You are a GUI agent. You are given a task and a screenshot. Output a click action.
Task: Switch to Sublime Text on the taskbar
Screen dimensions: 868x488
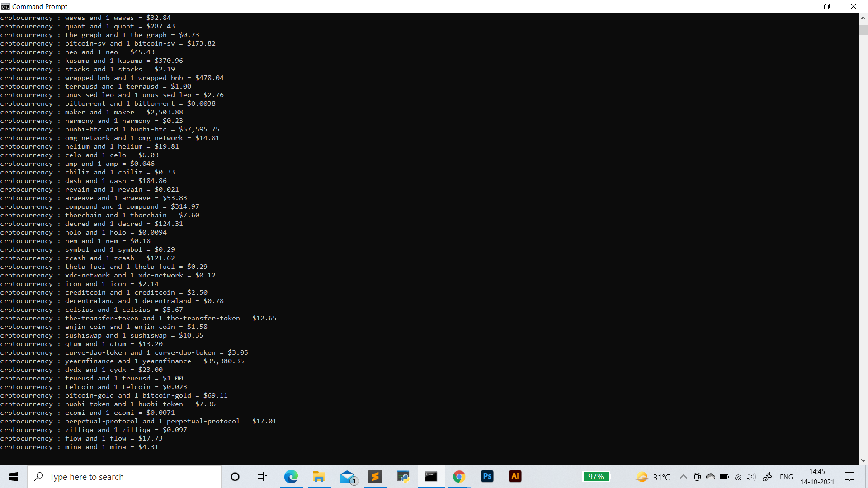(375, 477)
